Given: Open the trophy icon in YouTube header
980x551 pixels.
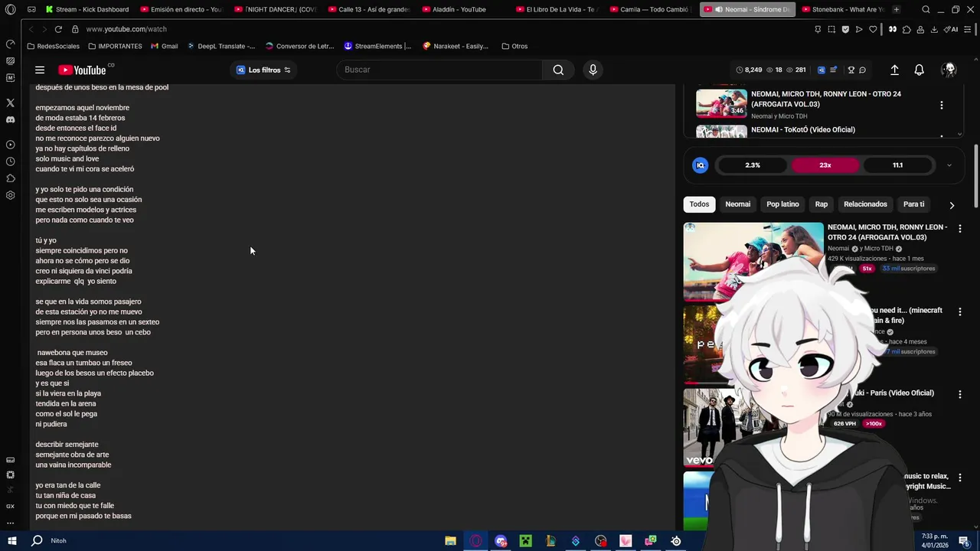Looking at the screenshot, I should [851, 70].
